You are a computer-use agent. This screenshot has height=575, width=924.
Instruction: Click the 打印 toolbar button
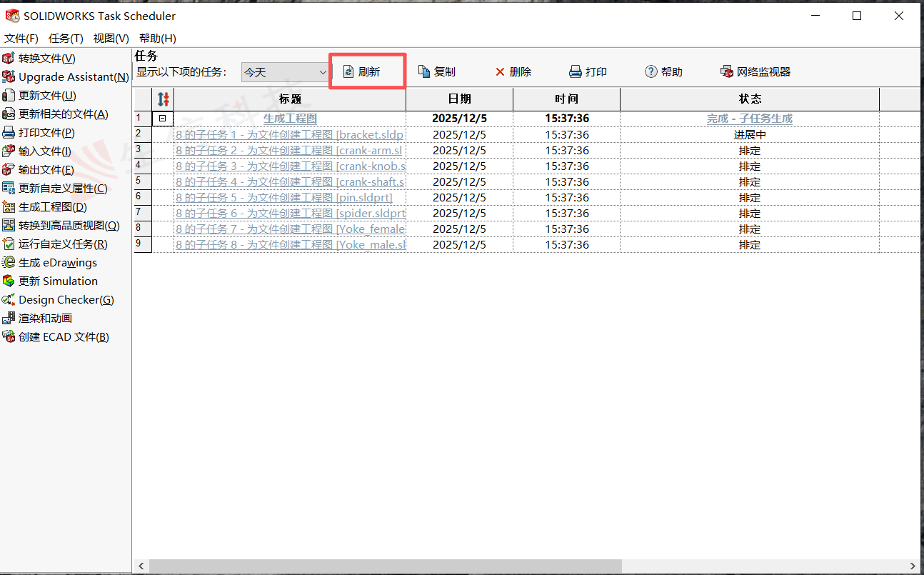tap(588, 71)
